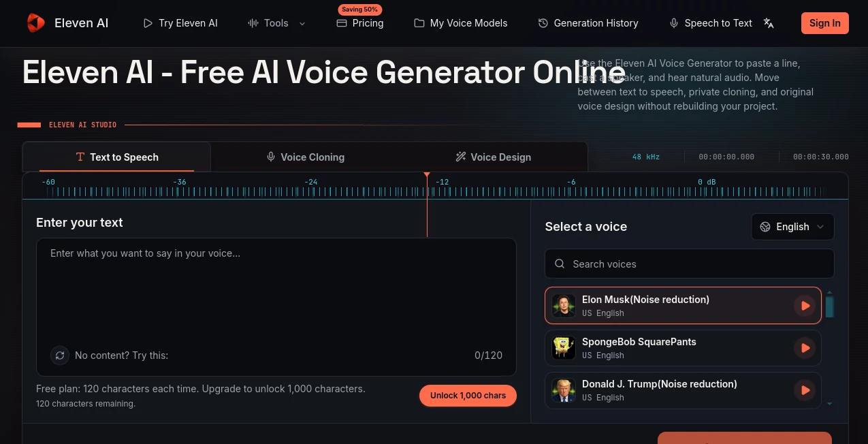868x444 pixels.
Task: Select Donald J. Trump avatar thumbnail
Action: [x=564, y=390]
